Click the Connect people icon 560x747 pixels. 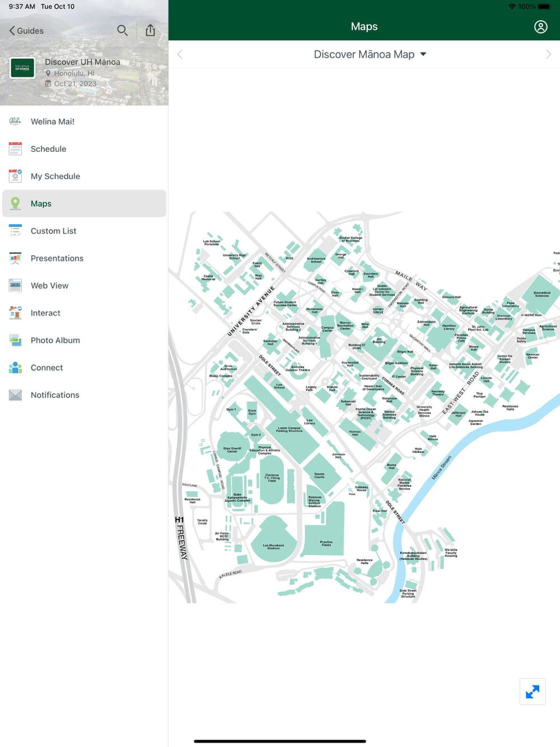point(15,367)
